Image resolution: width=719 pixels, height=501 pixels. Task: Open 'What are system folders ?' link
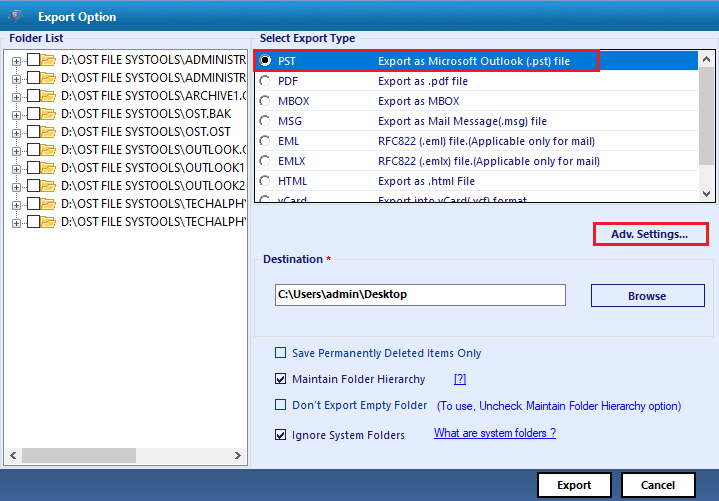coord(495,433)
